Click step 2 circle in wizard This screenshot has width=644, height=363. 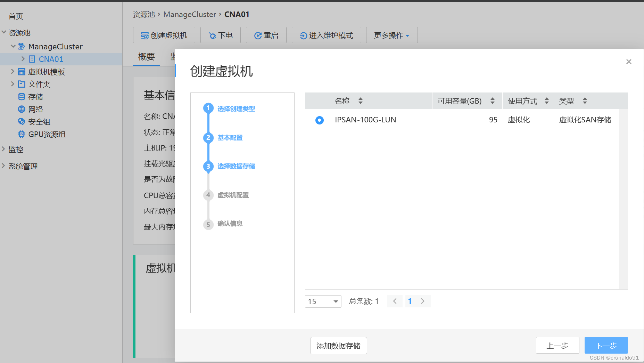[208, 138]
